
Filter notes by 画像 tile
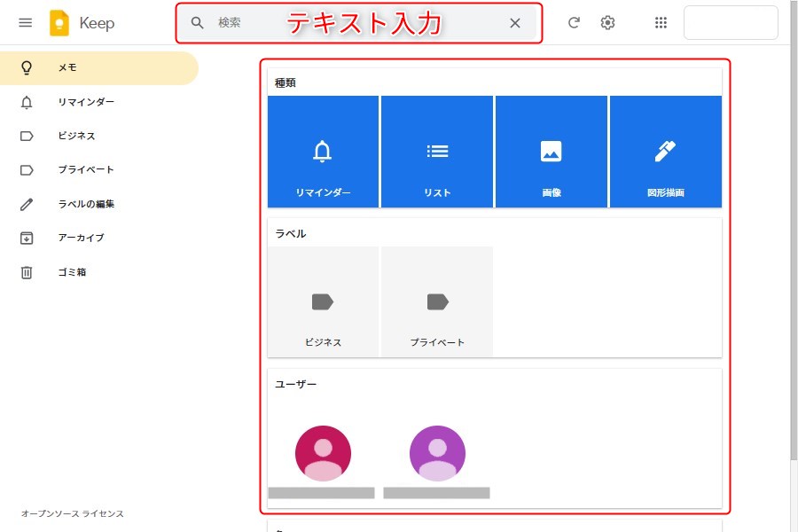(552, 152)
